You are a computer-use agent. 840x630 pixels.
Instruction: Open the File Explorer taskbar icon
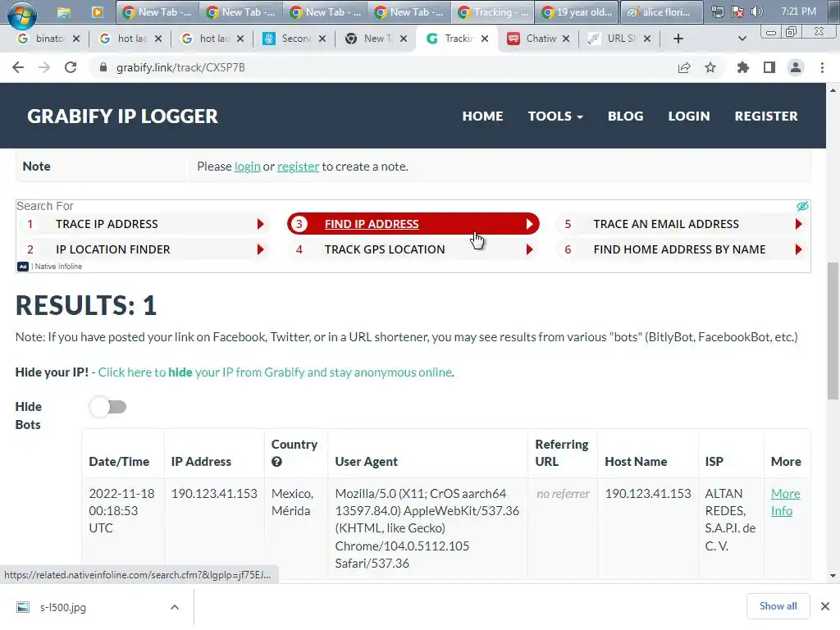click(x=64, y=12)
